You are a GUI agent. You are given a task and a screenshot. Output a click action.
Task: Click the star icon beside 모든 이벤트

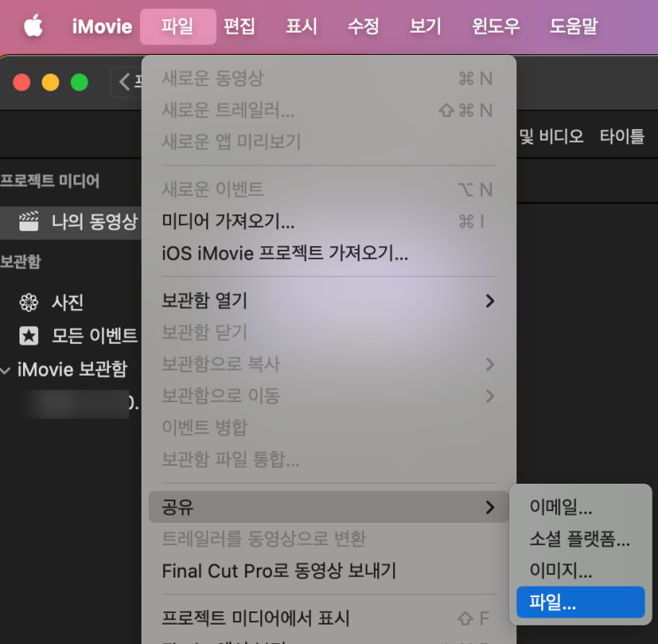[28, 336]
